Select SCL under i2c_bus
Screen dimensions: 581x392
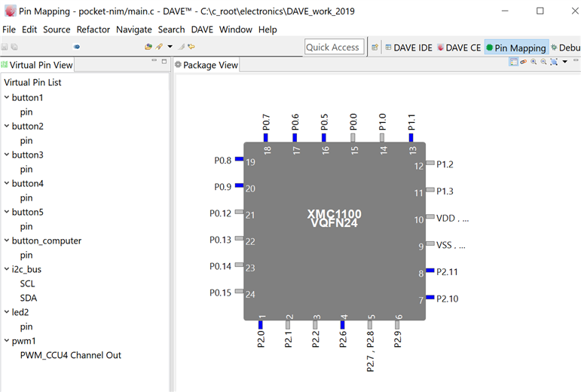coord(27,283)
